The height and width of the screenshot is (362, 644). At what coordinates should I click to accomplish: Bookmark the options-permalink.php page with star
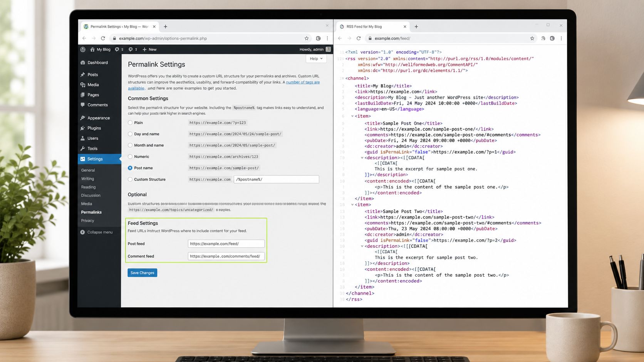(307, 38)
